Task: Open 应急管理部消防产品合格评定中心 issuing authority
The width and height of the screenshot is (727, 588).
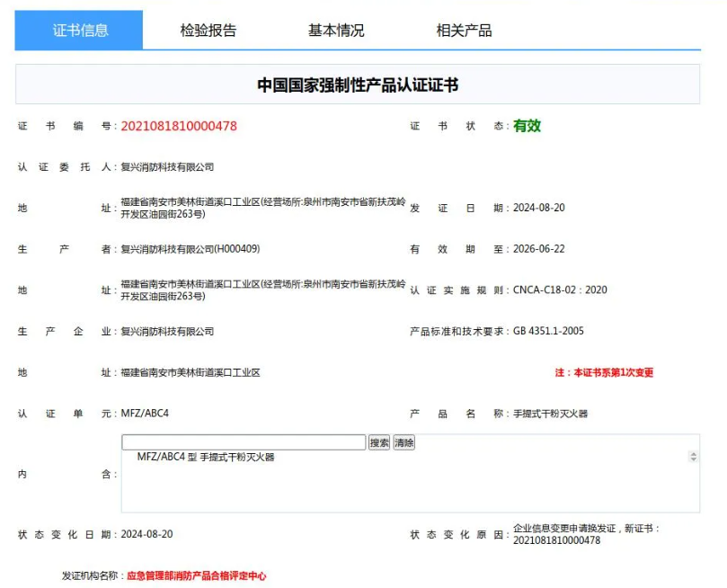Action: click(x=196, y=575)
